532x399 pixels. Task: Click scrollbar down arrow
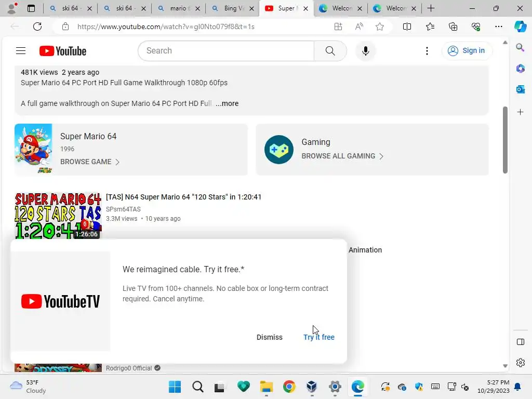click(505, 366)
